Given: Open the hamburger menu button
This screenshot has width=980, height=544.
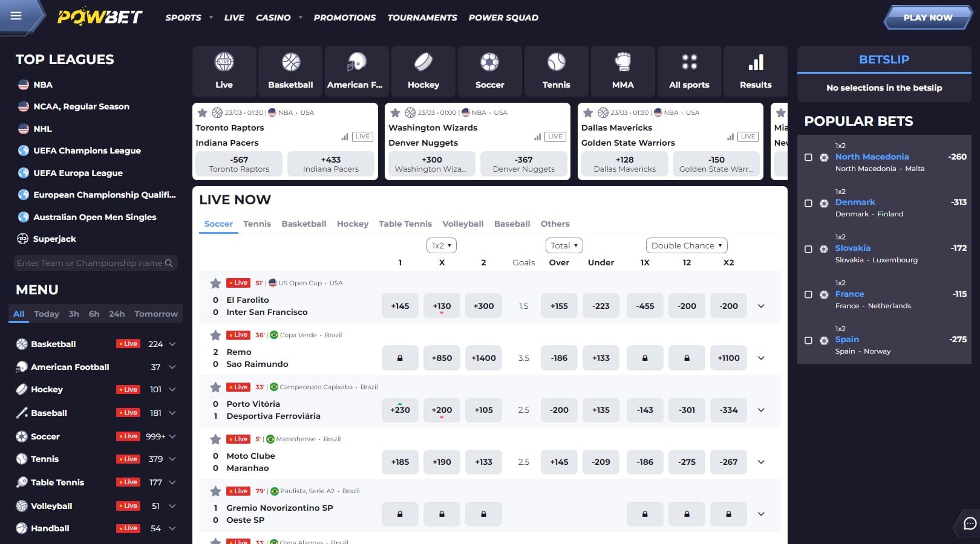Looking at the screenshot, I should point(16,16).
